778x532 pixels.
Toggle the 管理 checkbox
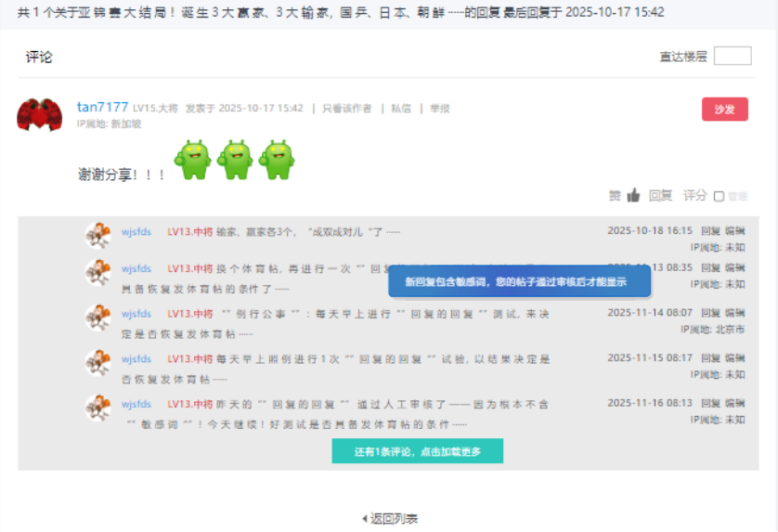pyautogui.click(x=719, y=196)
